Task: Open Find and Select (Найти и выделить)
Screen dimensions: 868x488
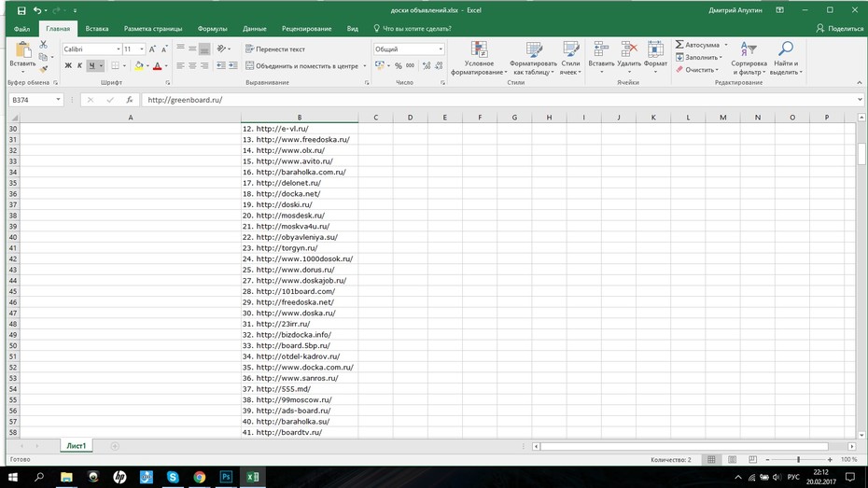Action: pyautogui.click(x=786, y=58)
